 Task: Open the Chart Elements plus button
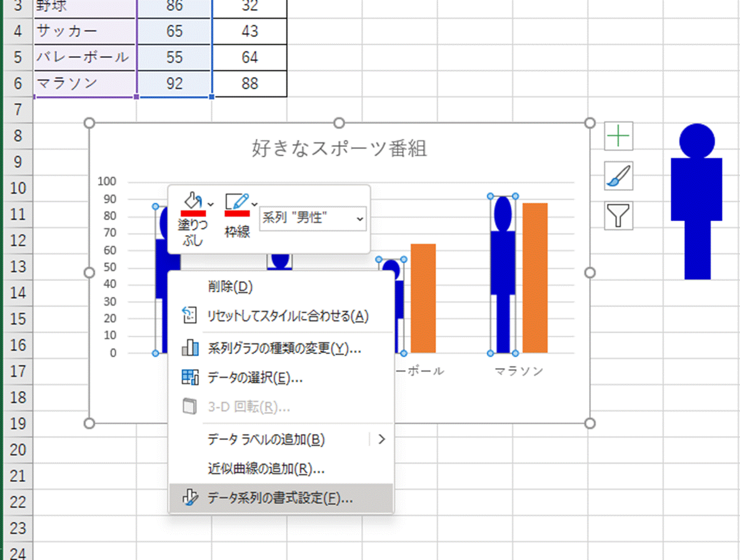[618, 136]
